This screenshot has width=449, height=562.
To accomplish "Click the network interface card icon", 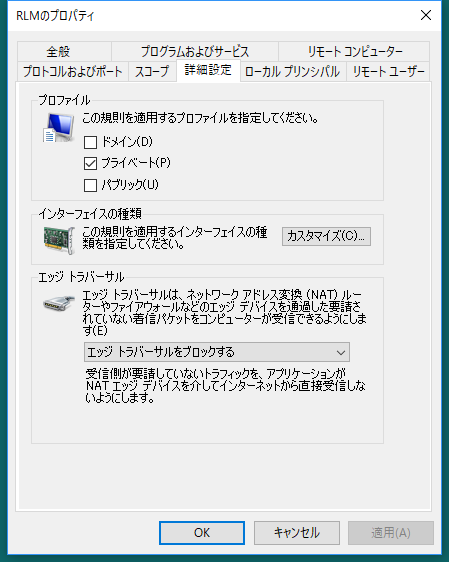I will 59,239.
